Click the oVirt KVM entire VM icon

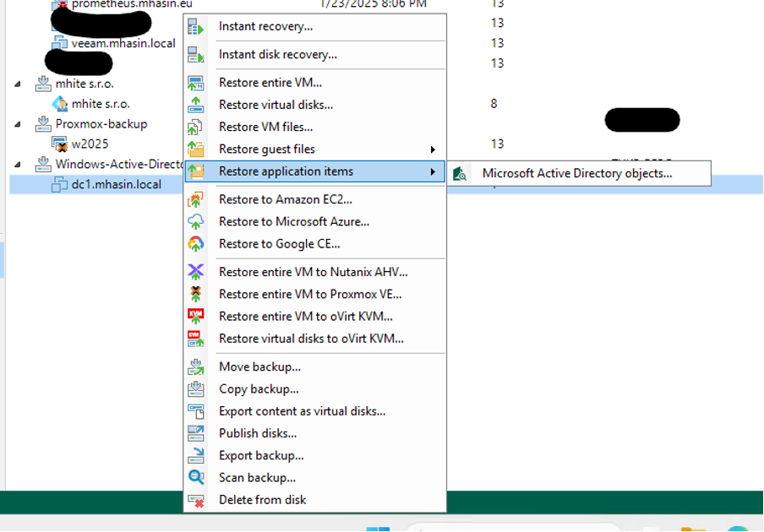pos(196,317)
